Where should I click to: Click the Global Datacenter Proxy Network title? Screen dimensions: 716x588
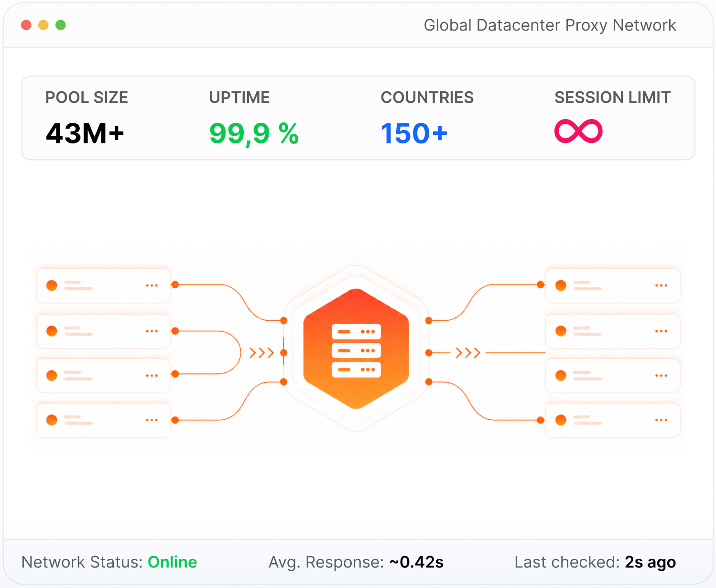point(550,25)
